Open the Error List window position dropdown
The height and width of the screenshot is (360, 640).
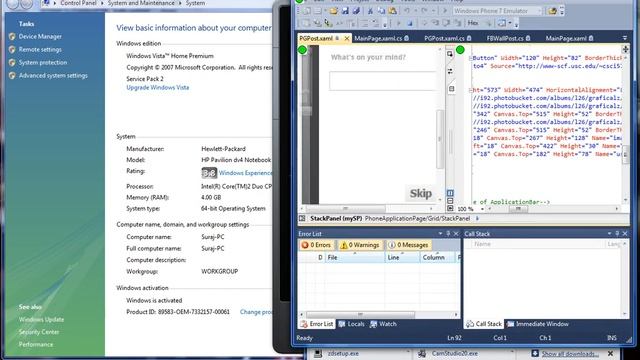coord(440,234)
